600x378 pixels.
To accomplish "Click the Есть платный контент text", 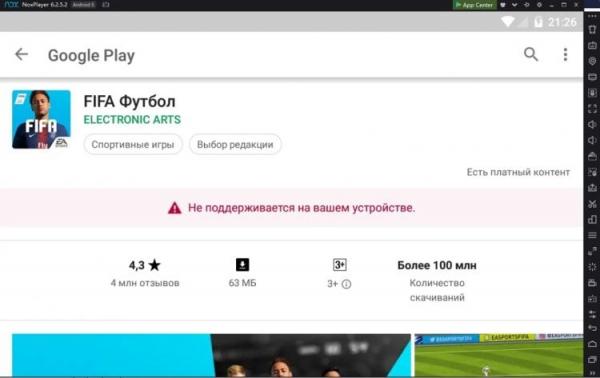I will click(518, 172).
